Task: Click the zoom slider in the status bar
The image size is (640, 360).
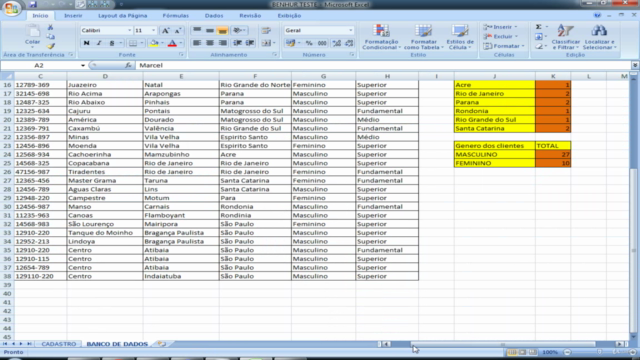Action: click(x=599, y=352)
